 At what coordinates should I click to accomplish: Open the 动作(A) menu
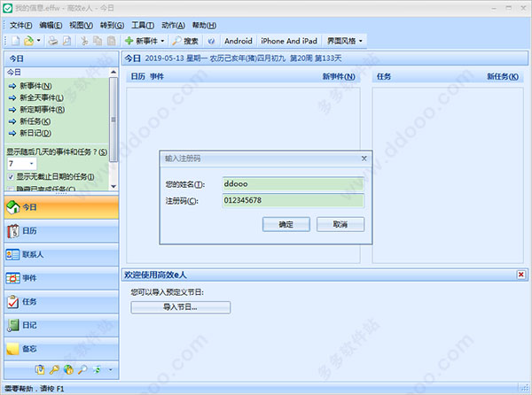point(173,26)
